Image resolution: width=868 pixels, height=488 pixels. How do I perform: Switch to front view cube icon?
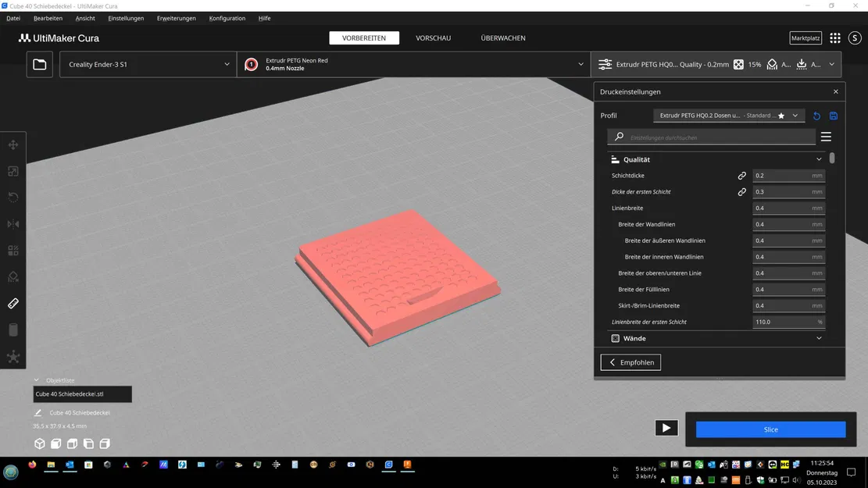[x=56, y=443]
